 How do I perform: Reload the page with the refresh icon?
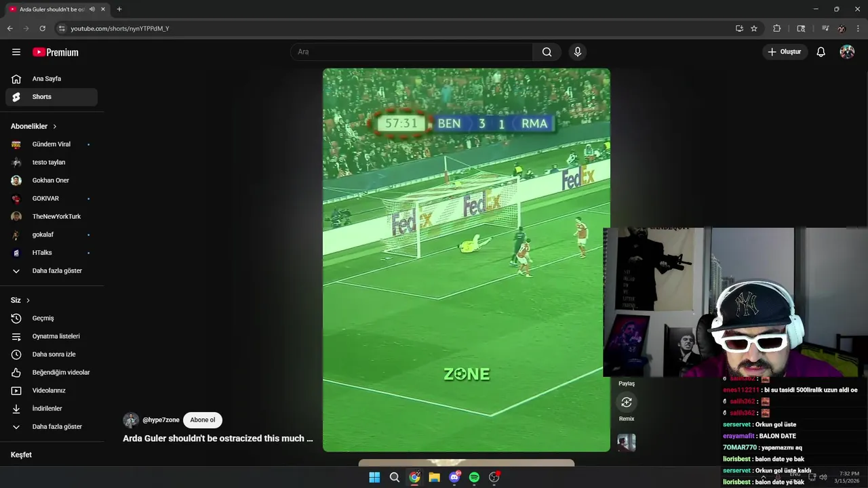tap(42, 28)
